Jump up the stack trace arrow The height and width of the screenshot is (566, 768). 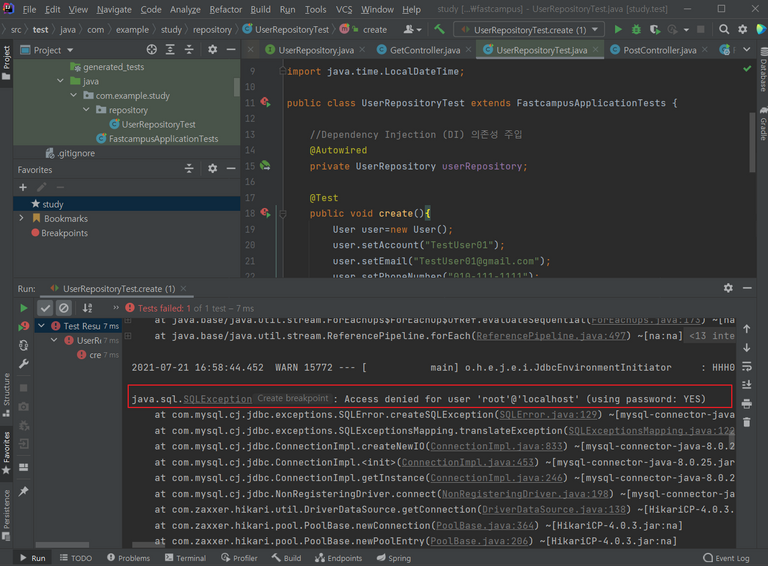pyautogui.click(x=746, y=329)
